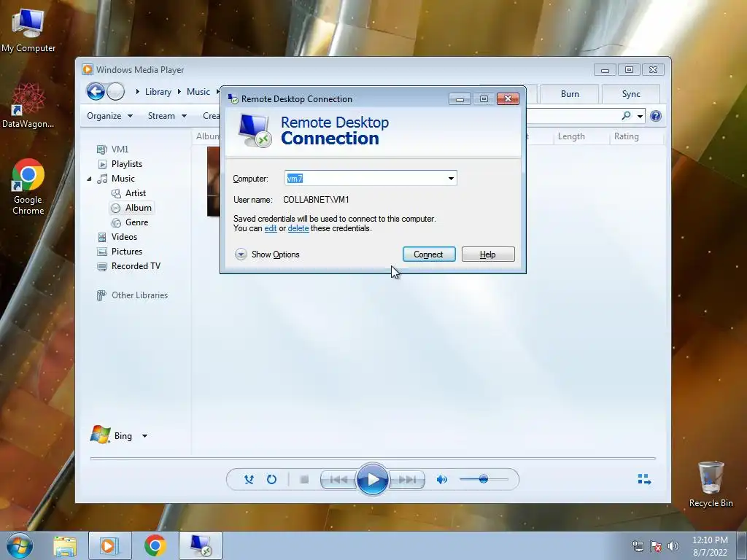
Task: Sort by the Rating column header
Action: pos(626,136)
